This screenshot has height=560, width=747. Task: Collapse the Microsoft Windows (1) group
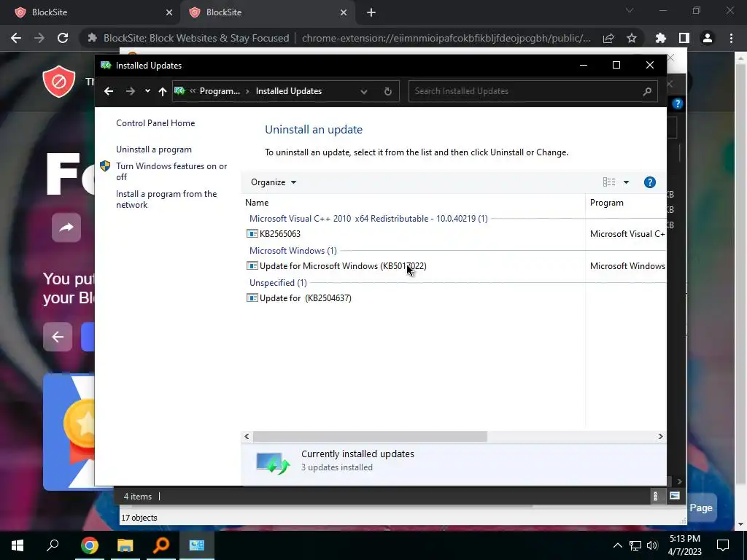[293, 251]
